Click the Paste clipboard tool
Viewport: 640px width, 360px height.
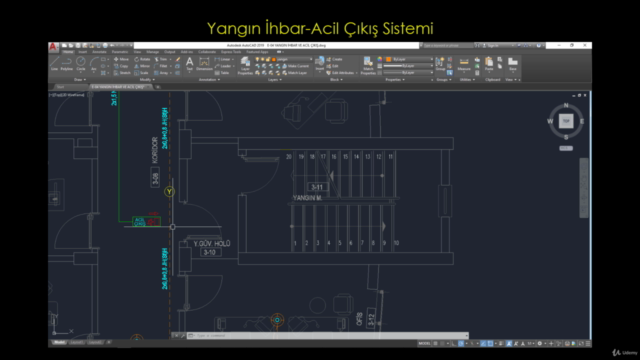(x=489, y=64)
